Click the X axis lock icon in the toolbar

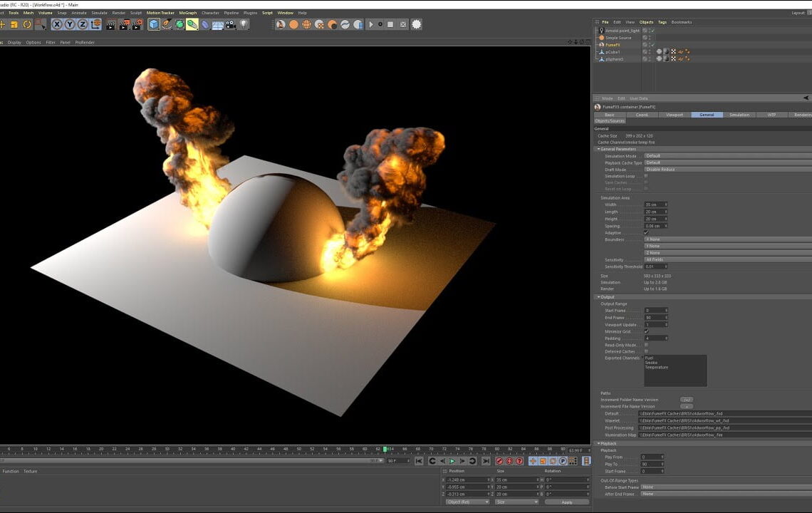tap(56, 26)
